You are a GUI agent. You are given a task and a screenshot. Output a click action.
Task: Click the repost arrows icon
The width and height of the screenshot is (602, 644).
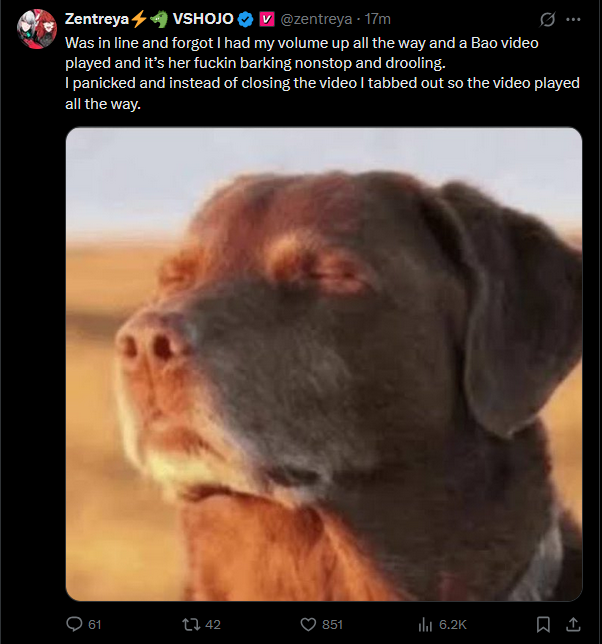point(191,625)
